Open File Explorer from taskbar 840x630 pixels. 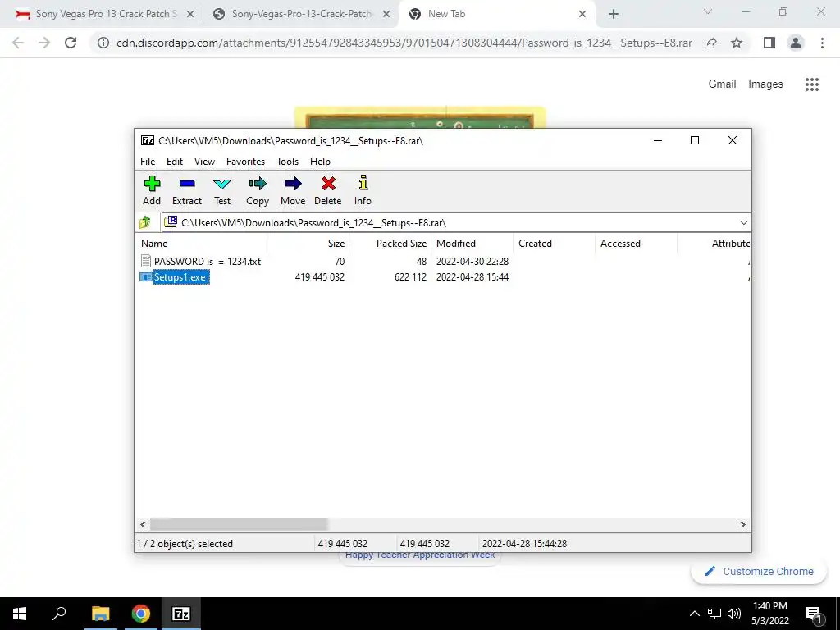tap(100, 614)
